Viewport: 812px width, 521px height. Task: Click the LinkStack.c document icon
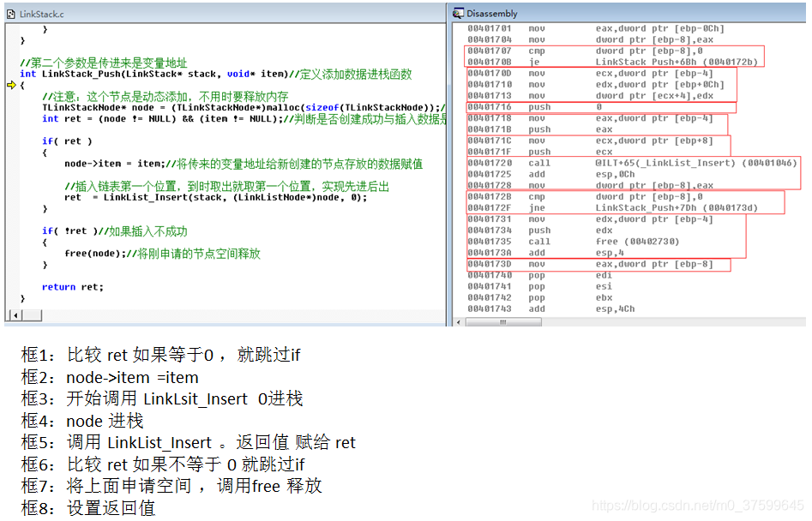(x=11, y=14)
